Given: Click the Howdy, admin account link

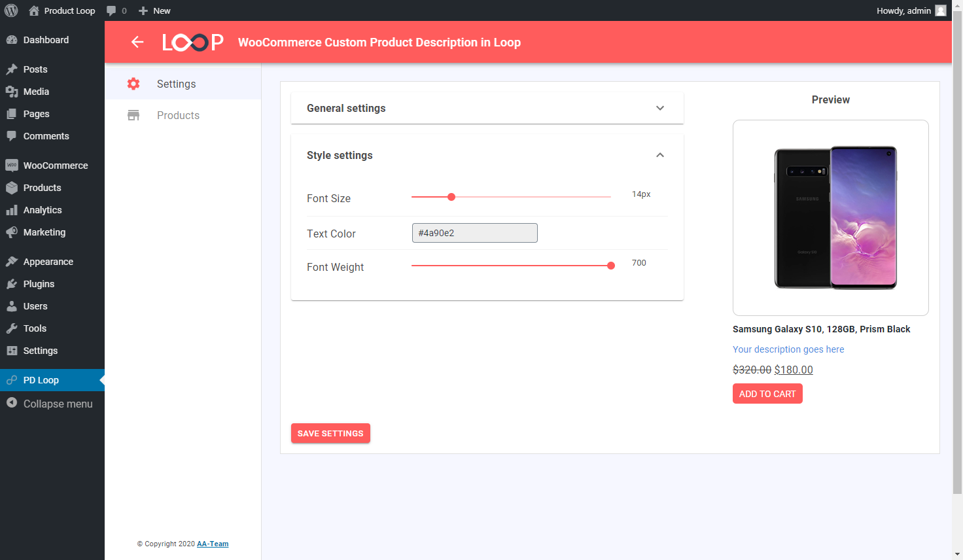Looking at the screenshot, I should click(911, 10).
